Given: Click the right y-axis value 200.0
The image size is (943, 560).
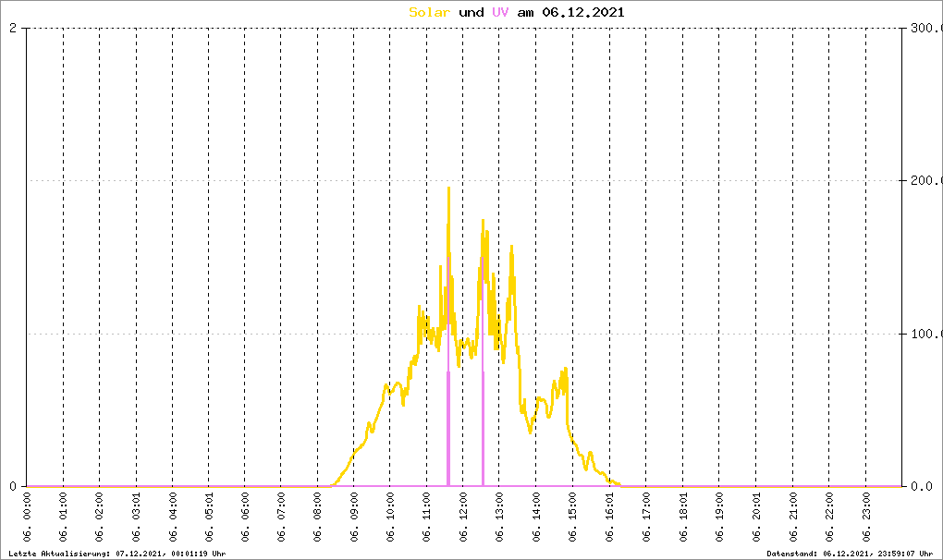Looking at the screenshot, I should click(925, 181).
